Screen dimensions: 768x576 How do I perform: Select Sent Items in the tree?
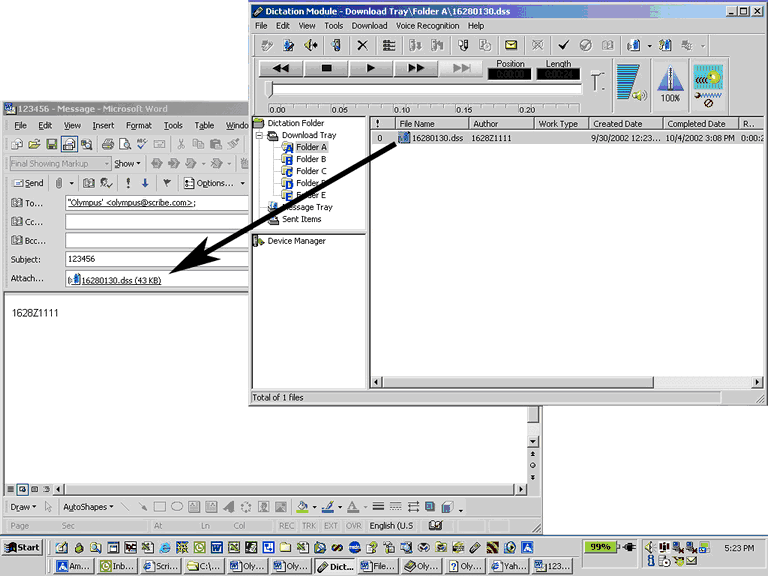tap(301, 219)
